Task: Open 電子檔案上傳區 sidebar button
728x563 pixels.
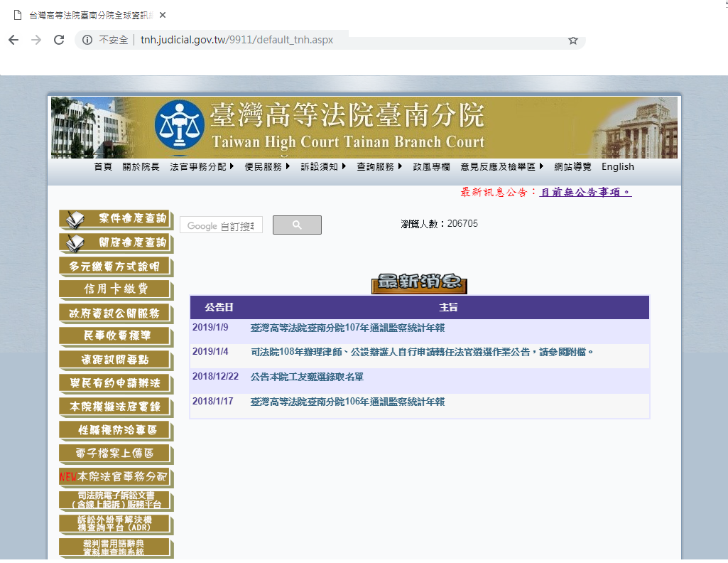Action: pos(116,454)
